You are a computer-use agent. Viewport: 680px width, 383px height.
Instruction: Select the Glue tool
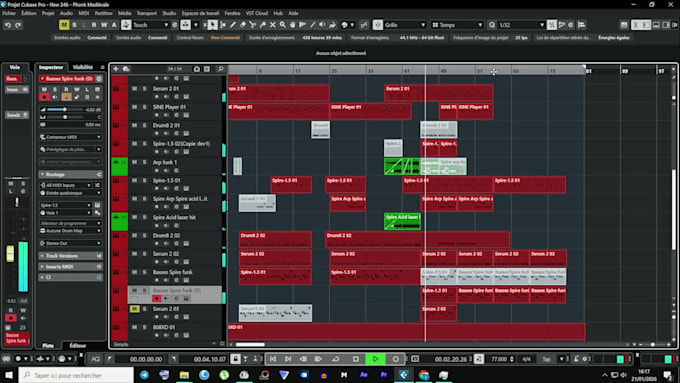(263, 25)
